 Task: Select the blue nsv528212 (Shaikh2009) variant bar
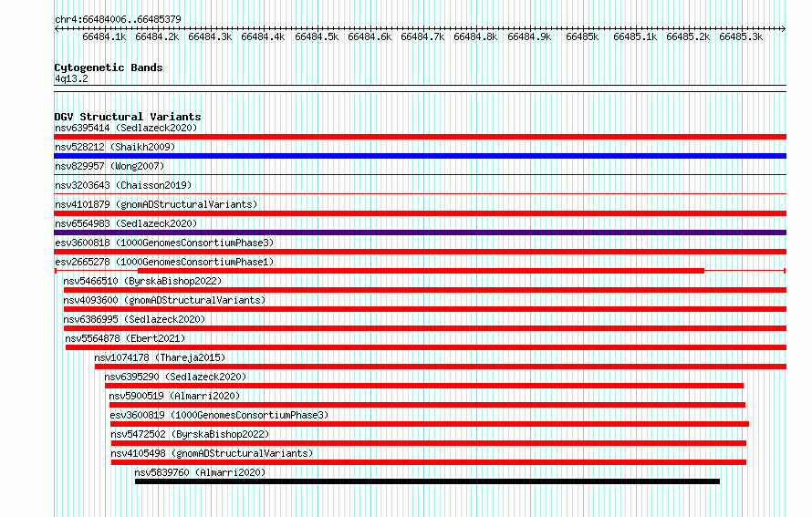[x=420, y=156]
